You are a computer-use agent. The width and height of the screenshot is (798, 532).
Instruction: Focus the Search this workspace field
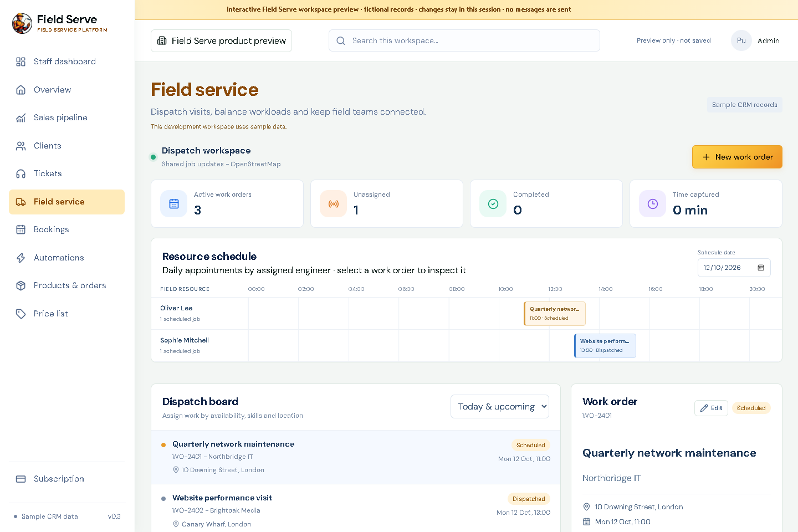pos(464,40)
